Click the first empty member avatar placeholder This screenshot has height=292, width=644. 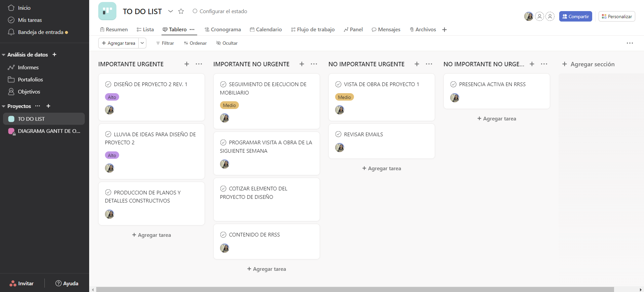(x=539, y=16)
